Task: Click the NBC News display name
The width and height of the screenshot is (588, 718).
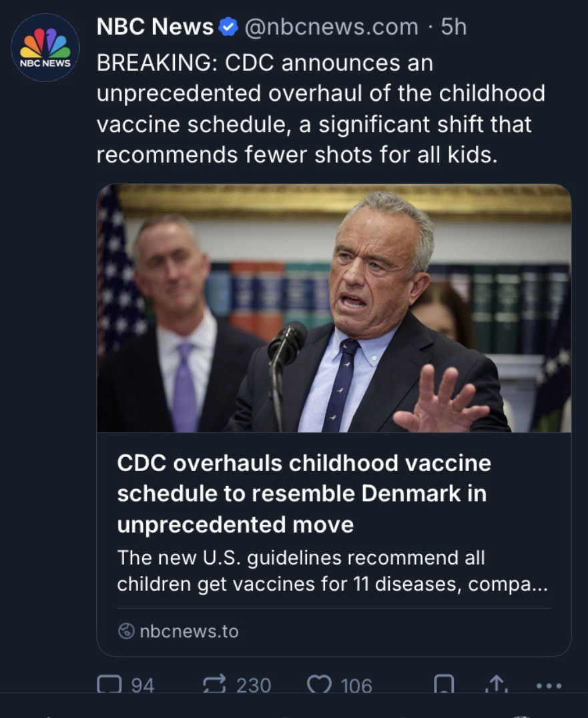Action: [155, 27]
